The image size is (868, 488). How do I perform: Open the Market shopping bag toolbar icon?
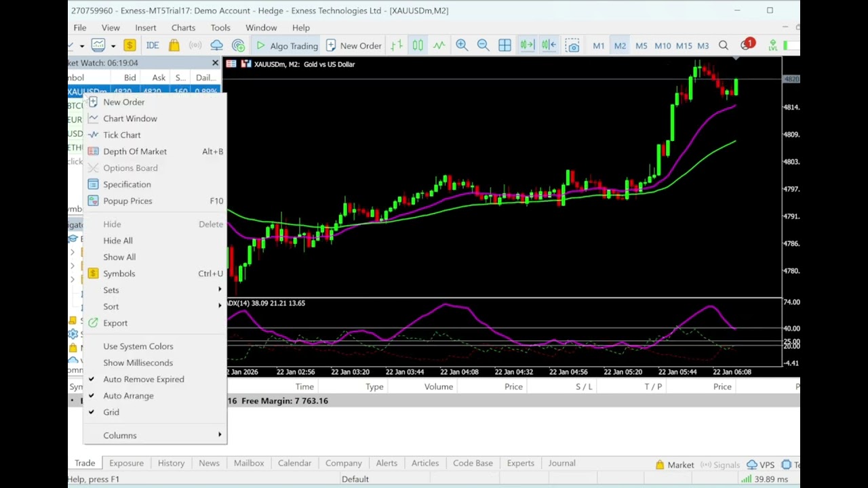point(174,45)
